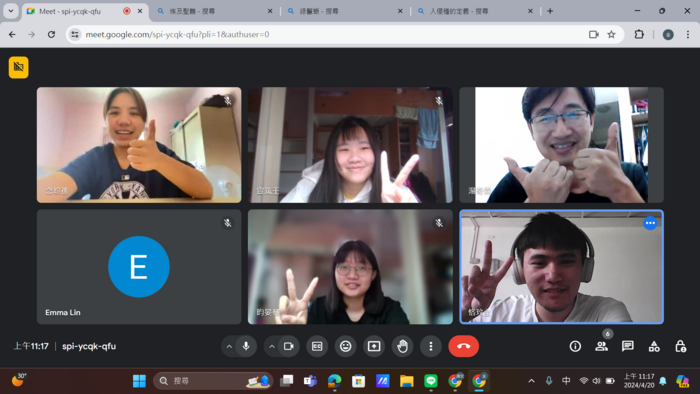
Task: Go back in browser history
Action: [12, 34]
